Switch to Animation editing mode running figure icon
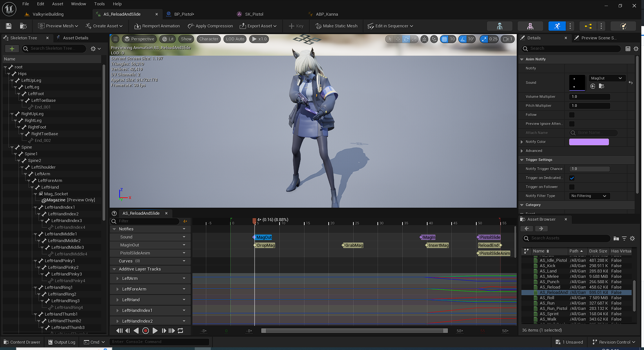 [x=557, y=26]
